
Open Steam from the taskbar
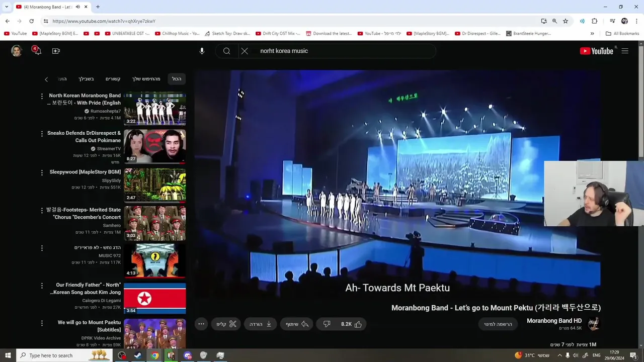point(138,355)
